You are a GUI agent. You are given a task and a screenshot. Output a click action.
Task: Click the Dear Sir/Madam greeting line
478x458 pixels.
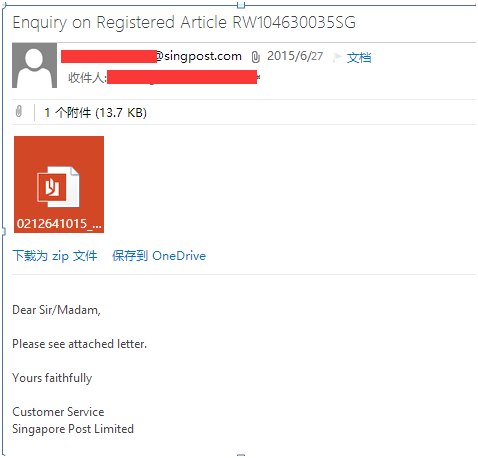(56, 310)
